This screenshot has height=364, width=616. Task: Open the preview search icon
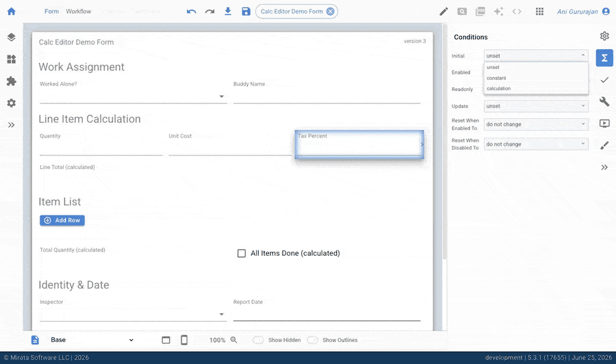click(462, 12)
